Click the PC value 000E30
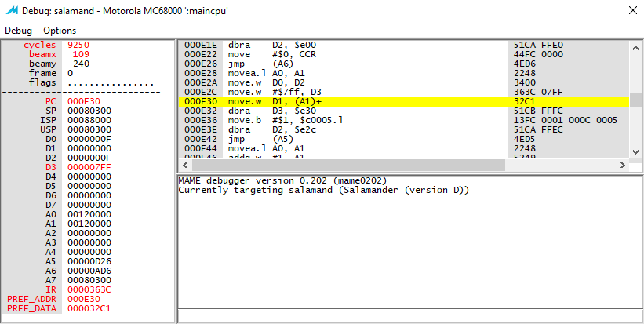Image resolution: width=644 pixels, height=324 pixels. point(84,101)
